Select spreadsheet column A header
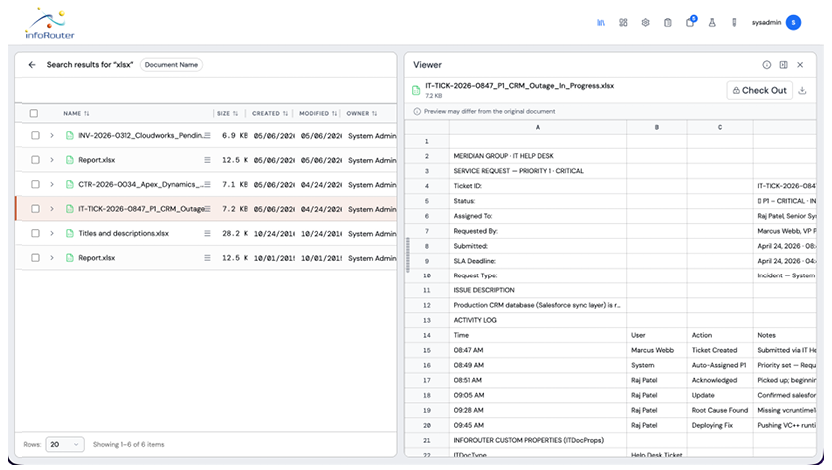This screenshot has width=832, height=470. click(538, 127)
